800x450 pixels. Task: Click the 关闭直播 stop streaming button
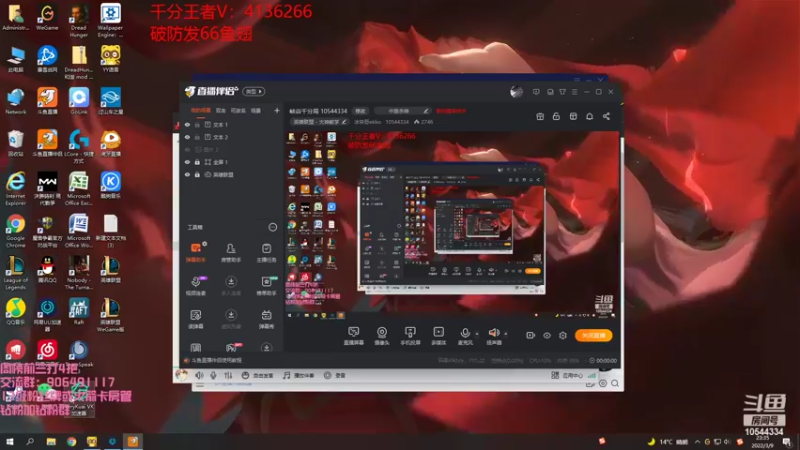tap(593, 335)
